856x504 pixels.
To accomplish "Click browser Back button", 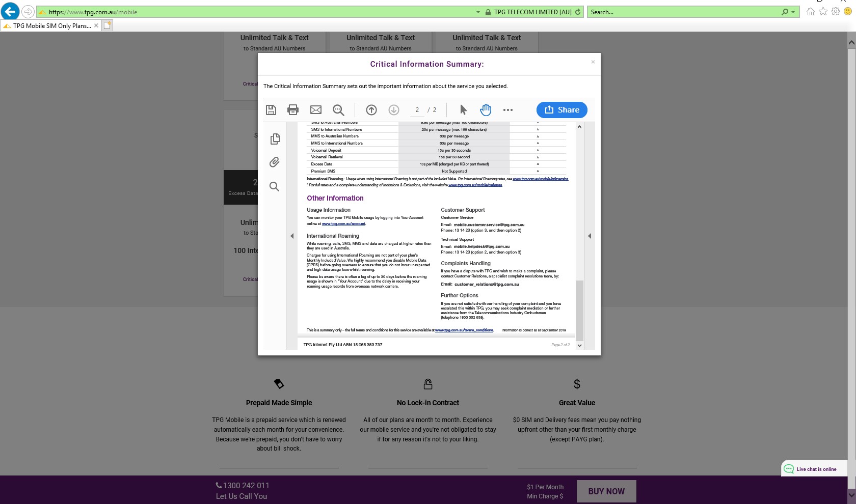I will click(10, 11).
